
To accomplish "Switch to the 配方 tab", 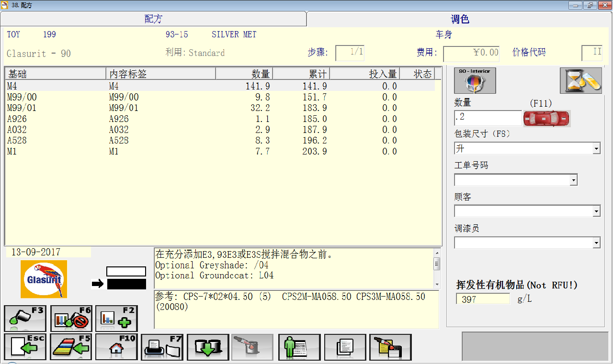I will click(153, 19).
